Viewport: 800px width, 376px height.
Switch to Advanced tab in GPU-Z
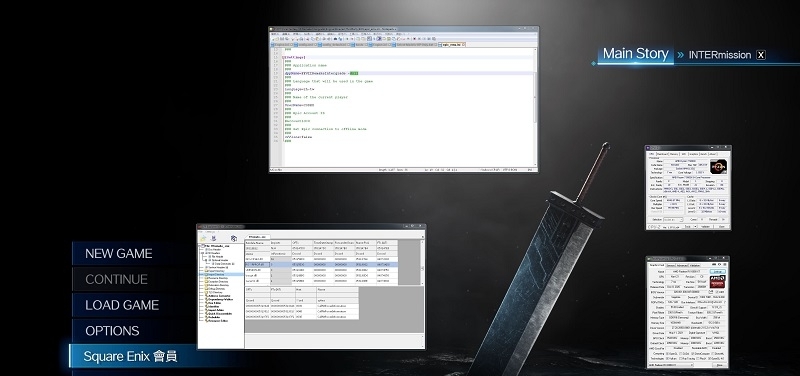(682, 265)
